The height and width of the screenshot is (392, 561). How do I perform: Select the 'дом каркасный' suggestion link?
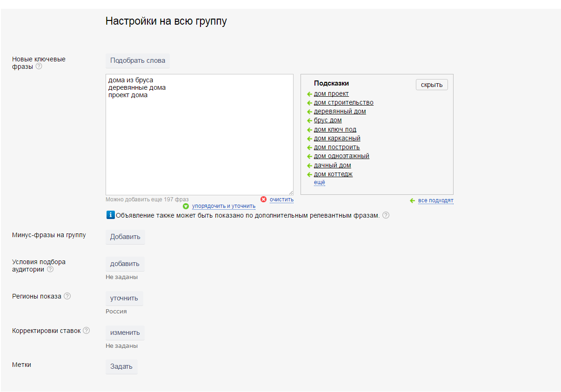(x=337, y=139)
